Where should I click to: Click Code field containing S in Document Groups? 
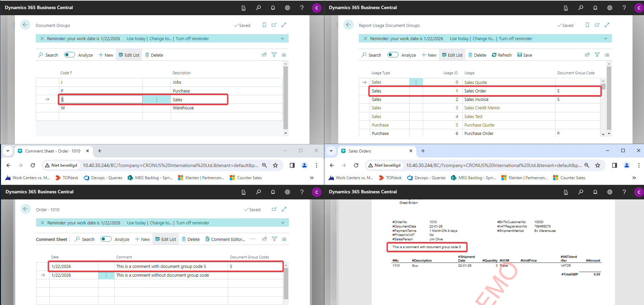[101, 100]
